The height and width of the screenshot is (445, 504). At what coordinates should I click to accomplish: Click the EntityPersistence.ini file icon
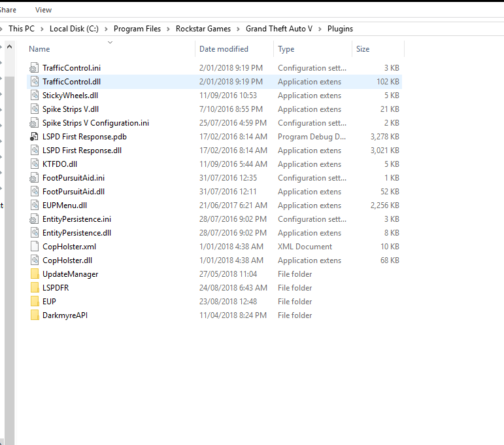click(35, 219)
